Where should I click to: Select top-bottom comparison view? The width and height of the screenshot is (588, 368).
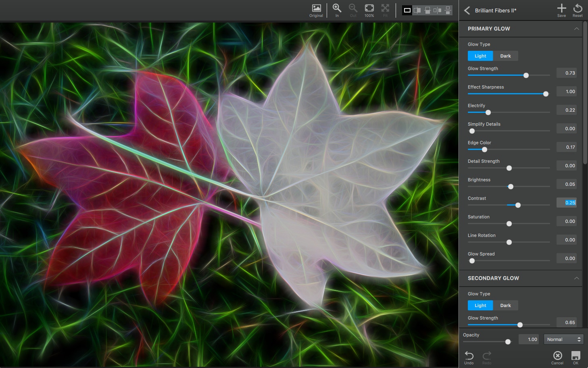point(448,10)
